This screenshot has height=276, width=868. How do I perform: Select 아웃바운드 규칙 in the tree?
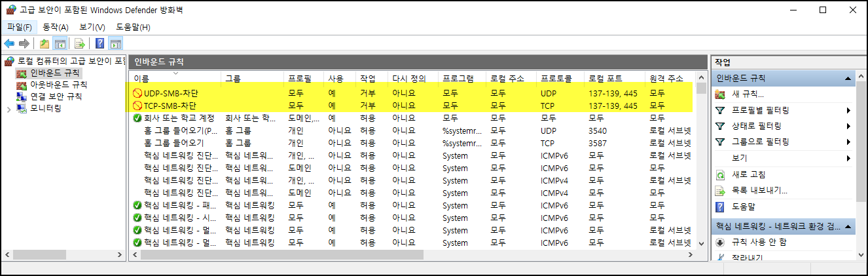pos(58,85)
